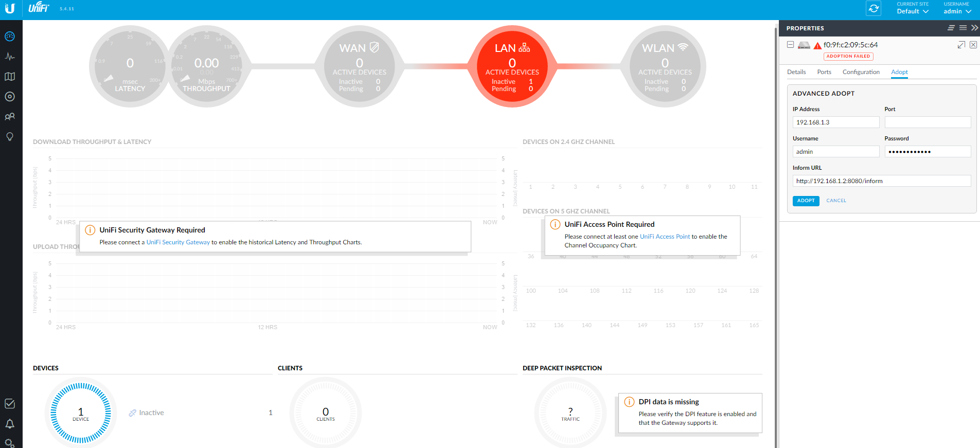Click the info icon in DPI data notice
This screenshot has height=448, width=980.
629,402
